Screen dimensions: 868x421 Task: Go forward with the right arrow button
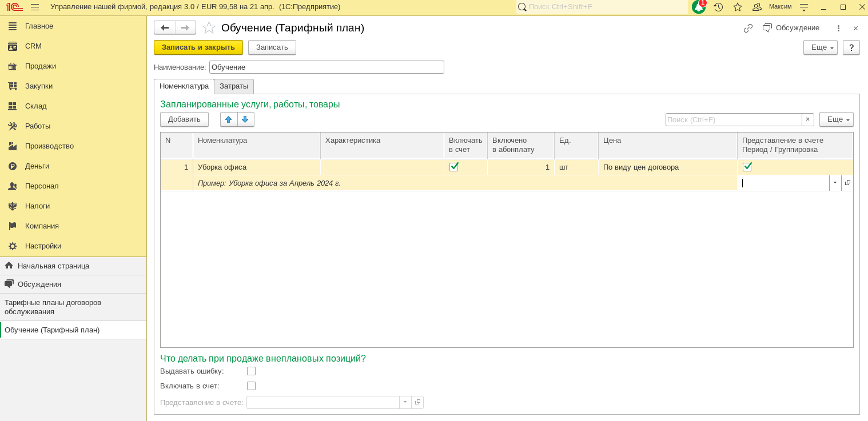click(x=185, y=27)
